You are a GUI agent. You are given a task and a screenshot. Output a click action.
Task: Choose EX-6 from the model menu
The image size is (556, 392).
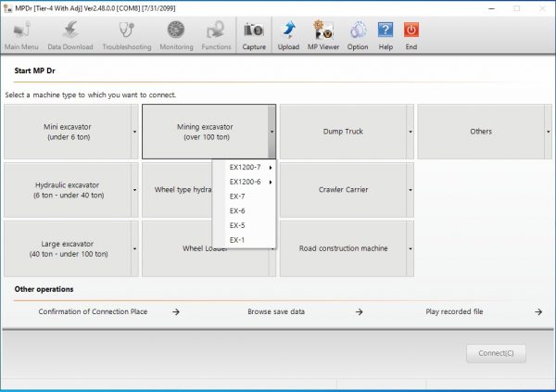[245, 210]
